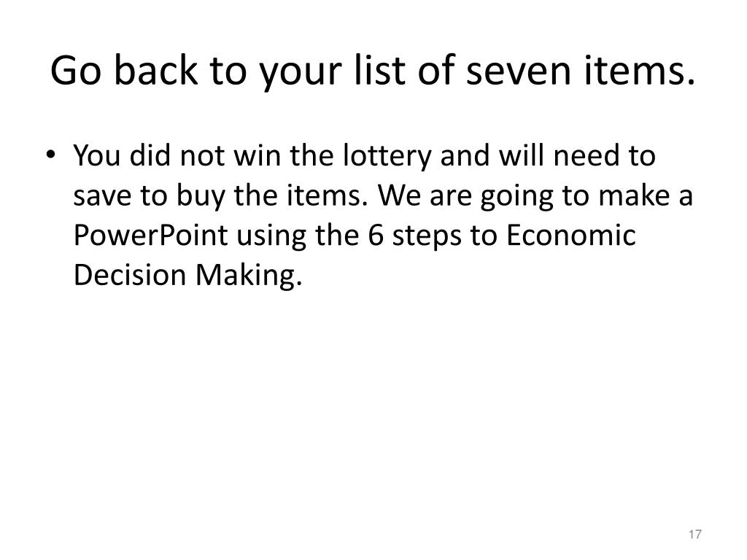
Task: Click the word "seven" in the title
Action: 519,74
